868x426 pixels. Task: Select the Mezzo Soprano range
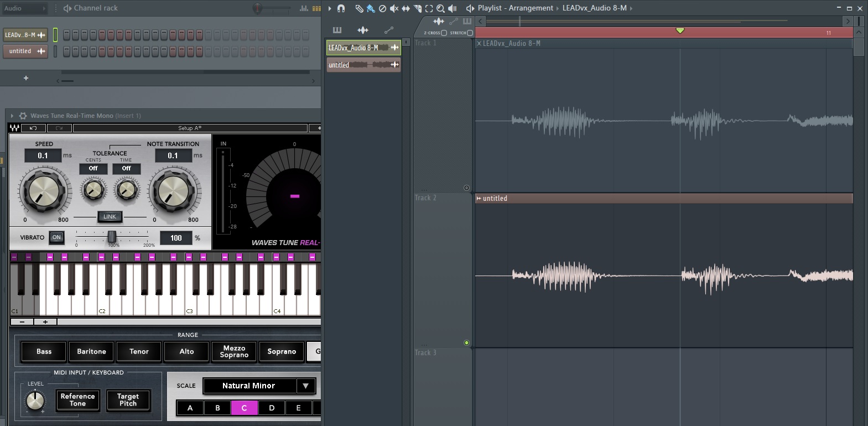(x=234, y=351)
